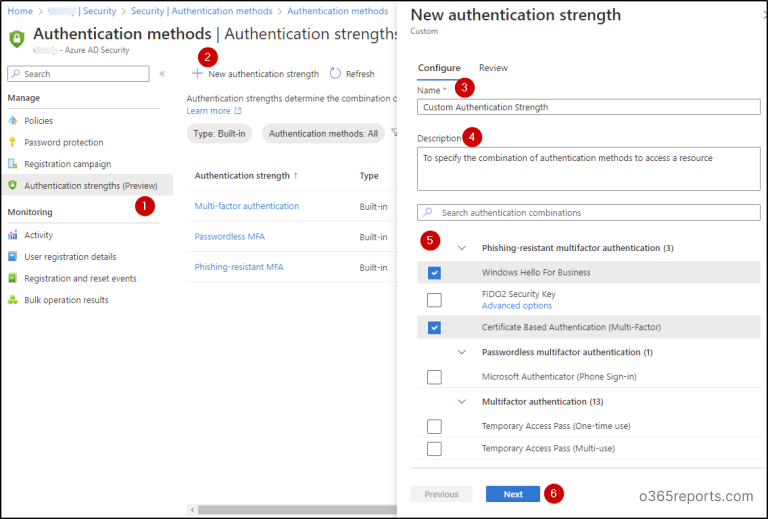The image size is (768, 519).
Task: Open Phishing-resistant MFA strength link
Action: pyautogui.click(x=239, y=267)
